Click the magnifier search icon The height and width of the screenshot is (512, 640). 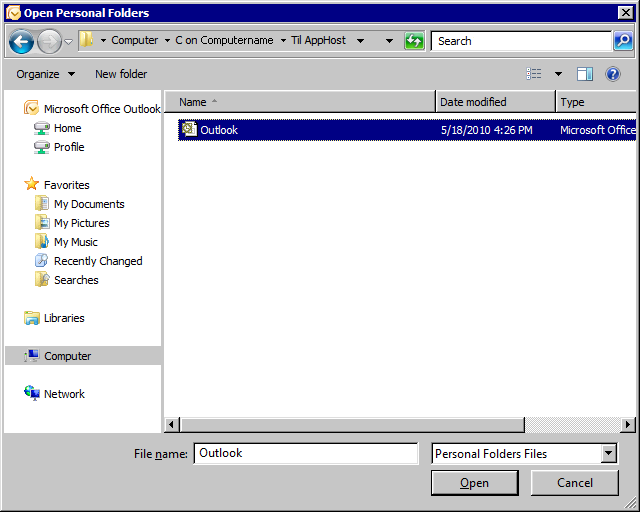(x=623, y=41)
